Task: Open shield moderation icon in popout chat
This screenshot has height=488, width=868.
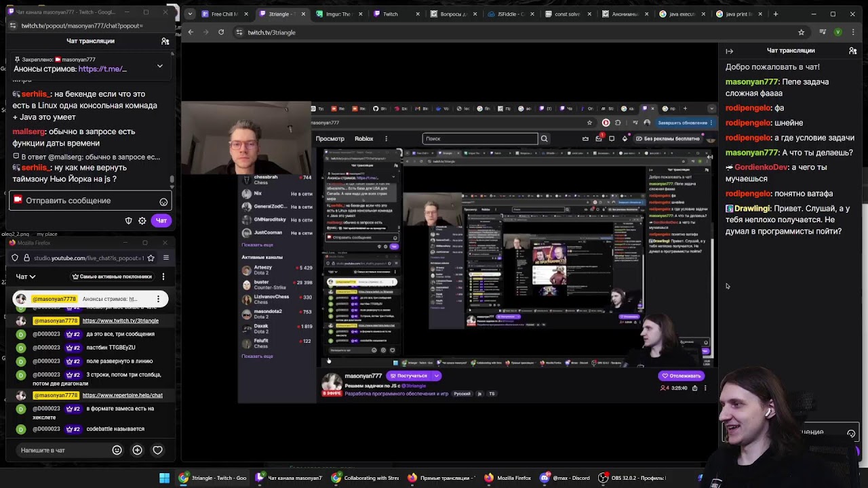Action: 129,220
